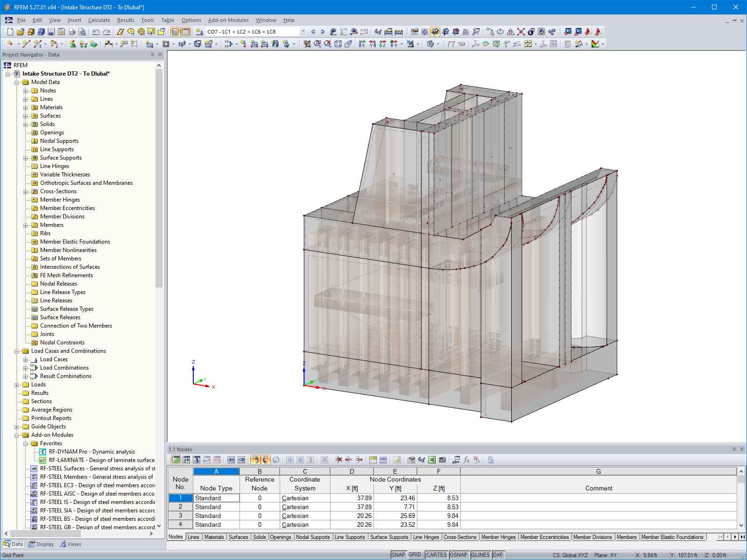Open the 3D rendering view icon
This screenshot has height=560, width=747.
tap(338, 44)
